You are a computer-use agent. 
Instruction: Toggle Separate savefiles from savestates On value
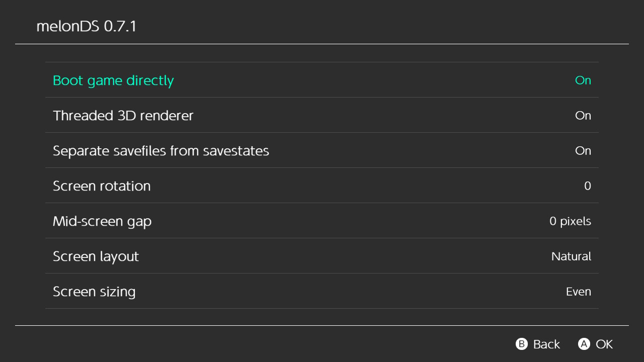coord(583,151)
